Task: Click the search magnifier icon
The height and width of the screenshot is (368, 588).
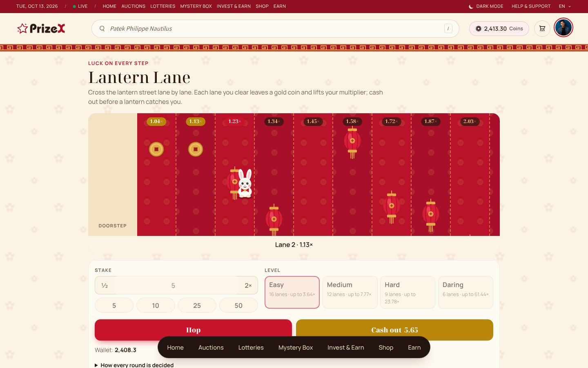Action: point(102,29)
